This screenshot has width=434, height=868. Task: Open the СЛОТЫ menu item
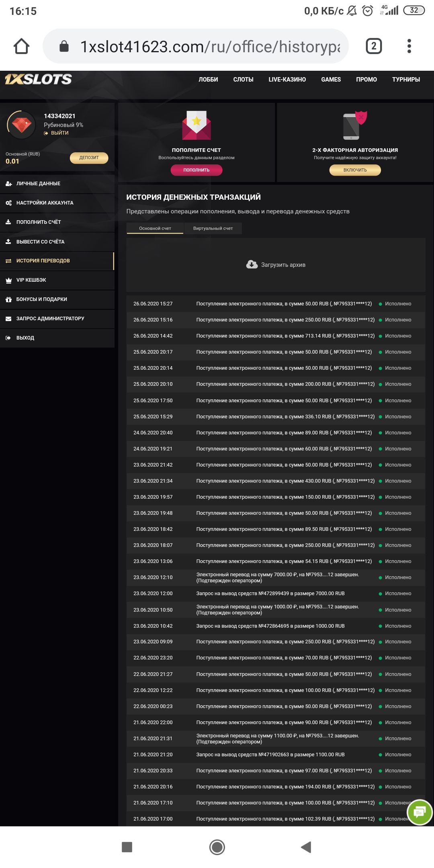pos(243,80)
